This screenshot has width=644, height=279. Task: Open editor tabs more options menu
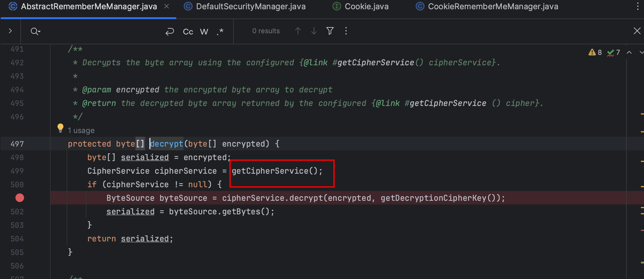click(638, 6)
